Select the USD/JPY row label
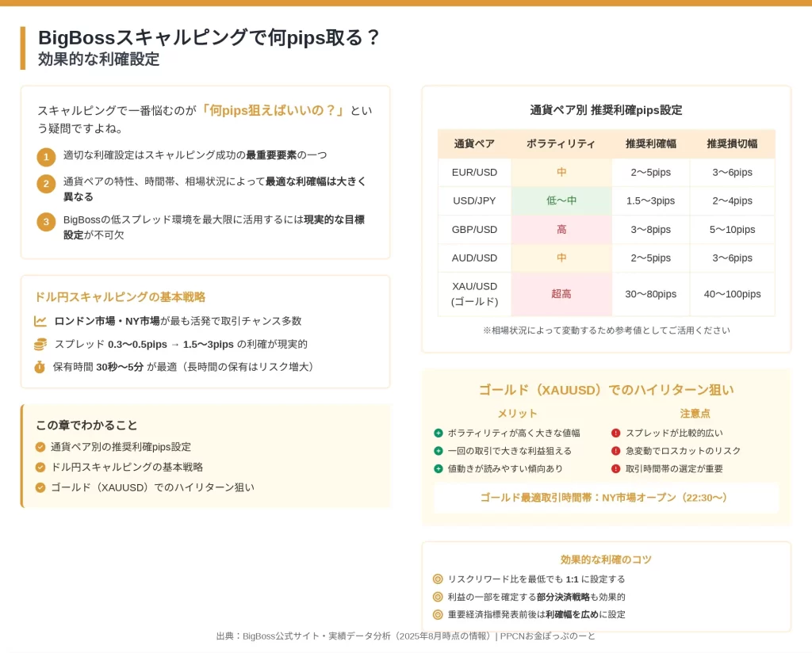 point(474,200)
